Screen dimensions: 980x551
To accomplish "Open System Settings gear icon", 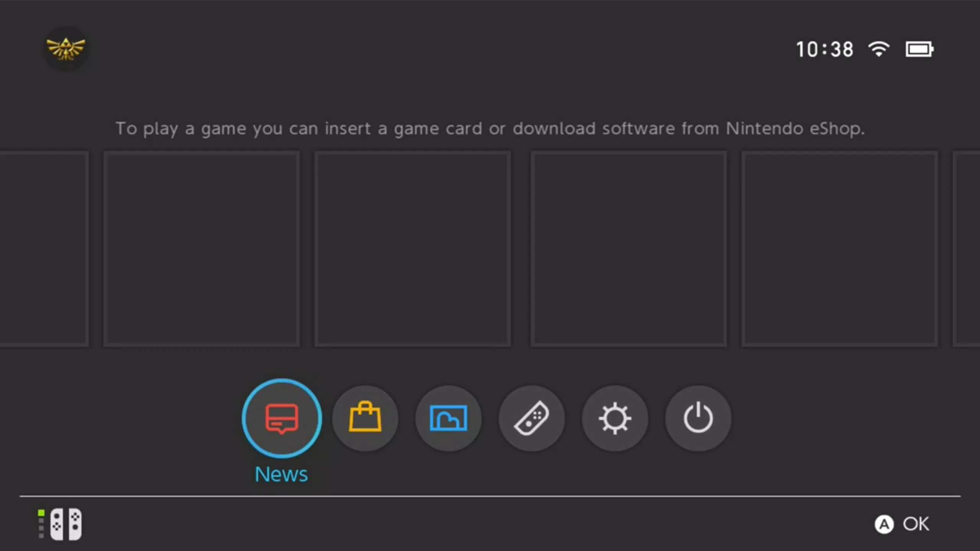I will pyautogui.click(x=614, y=418).
